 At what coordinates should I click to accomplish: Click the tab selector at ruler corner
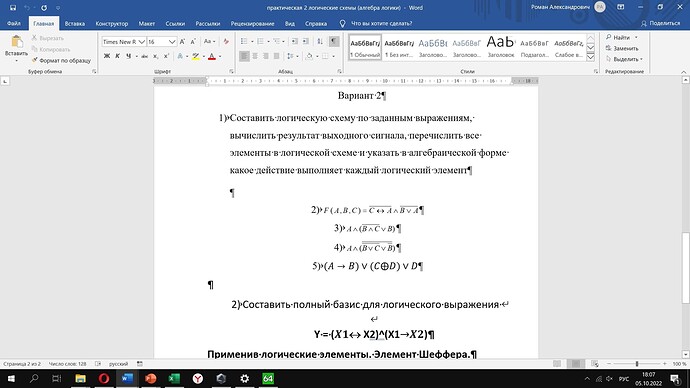[5, 81]
